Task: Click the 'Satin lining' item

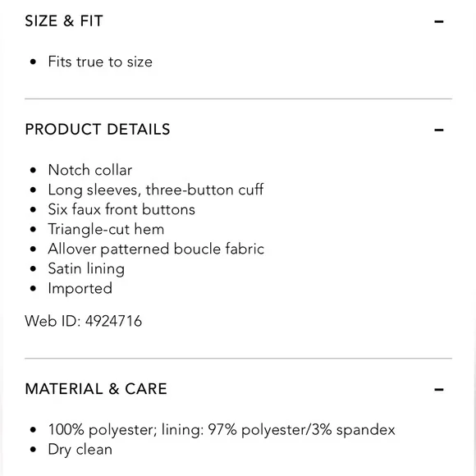Action: point(86,269)
